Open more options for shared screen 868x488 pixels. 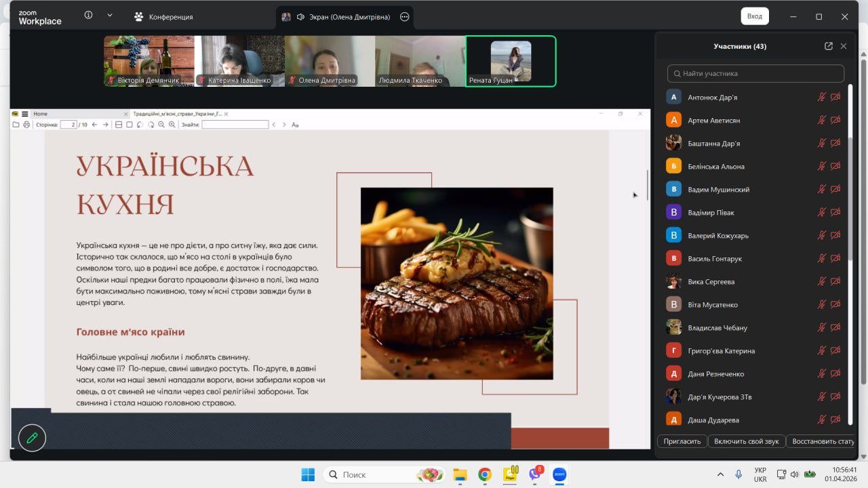tap(405, 17)
